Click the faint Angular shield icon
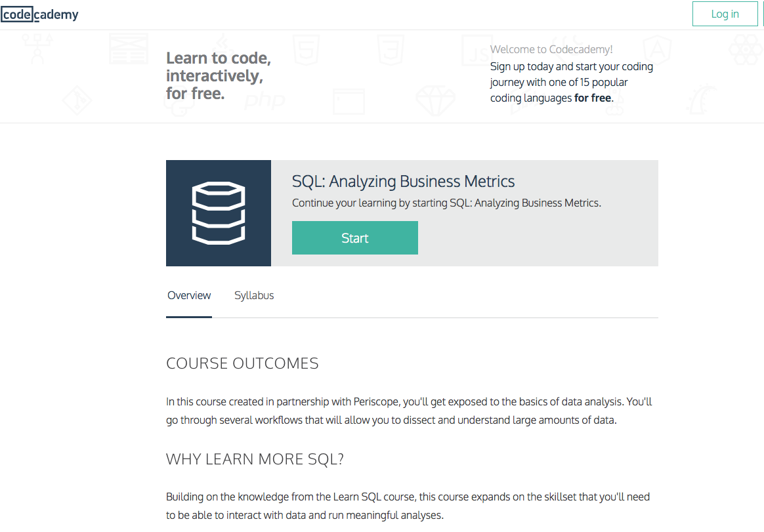Viewport: 764px width, 532px height. 657,50
